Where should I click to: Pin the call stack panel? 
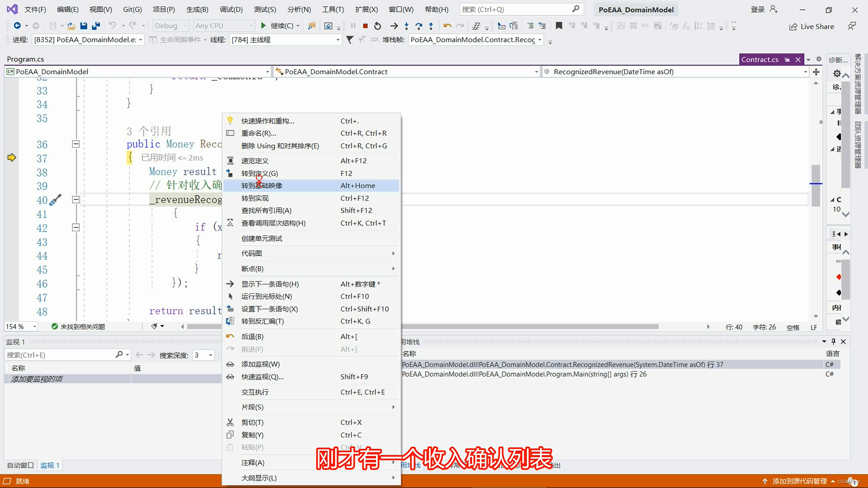(834, 342)
